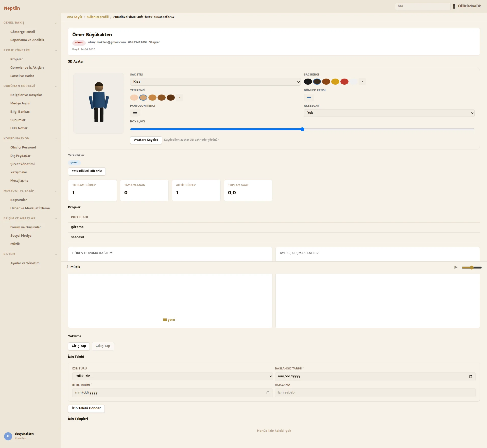The width and height of the screenshot is (487, 448).
Task: Open the İzin Türü dropdown
Action: coord(172,376)
